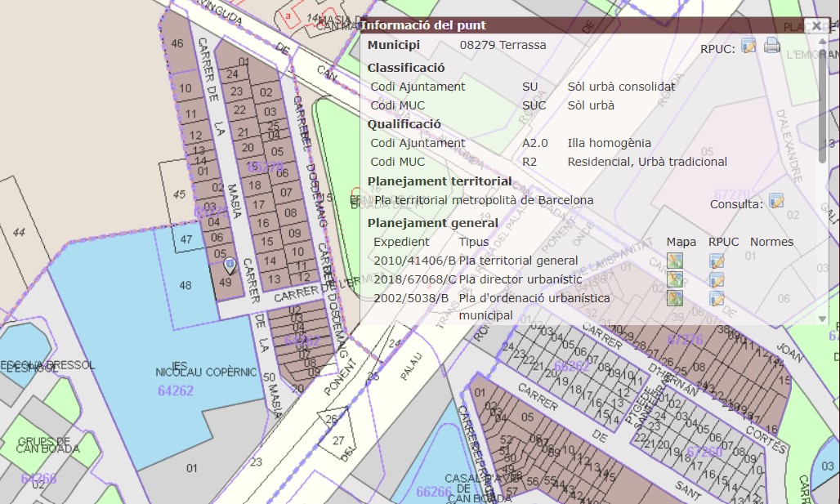Click triangular parcel 27 on the map
Image resolution: width=840 pixels, height=504 pixels.
point(338,440)
